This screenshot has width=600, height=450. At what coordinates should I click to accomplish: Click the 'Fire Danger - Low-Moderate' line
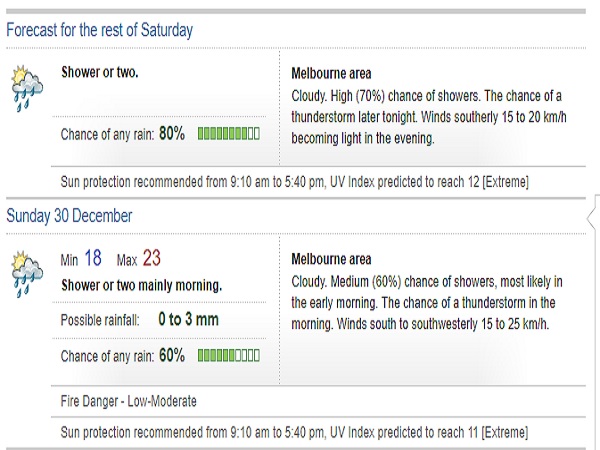[x=129, y=402]
